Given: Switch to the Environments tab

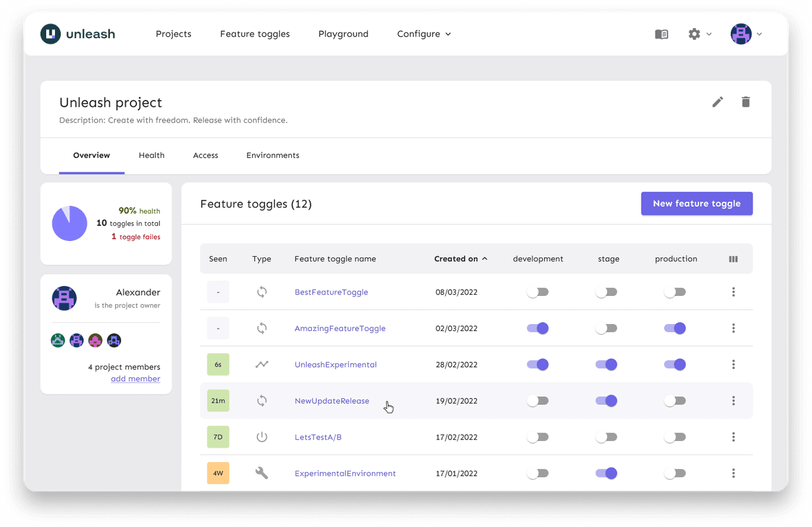Looking at the screenshot, I should 273,155.
